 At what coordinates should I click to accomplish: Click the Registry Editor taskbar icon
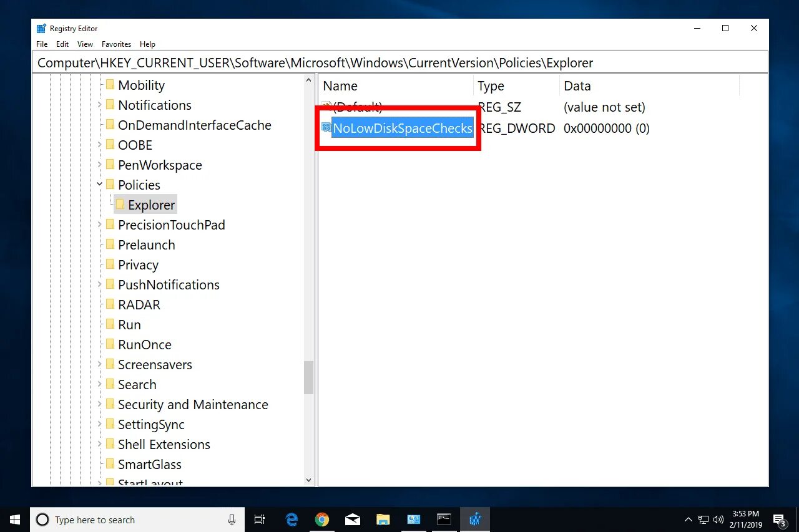(x=475, y=520)
